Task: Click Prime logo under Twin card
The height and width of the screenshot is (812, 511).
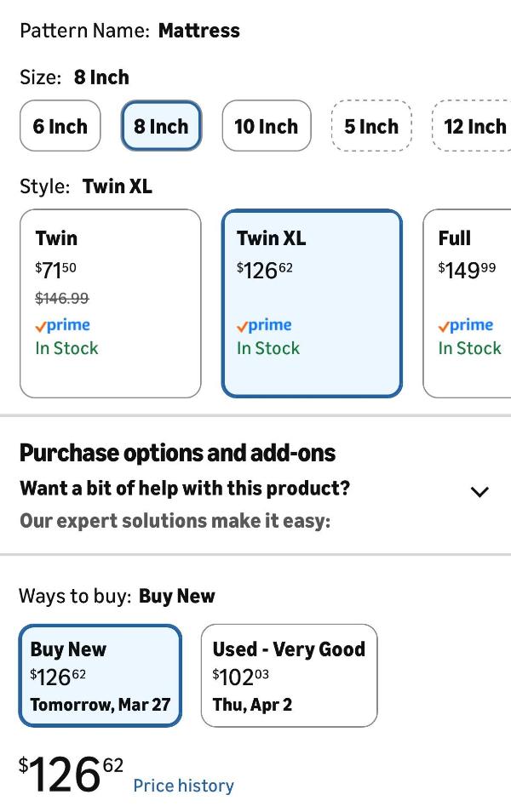Action: [x=63, y=325]
